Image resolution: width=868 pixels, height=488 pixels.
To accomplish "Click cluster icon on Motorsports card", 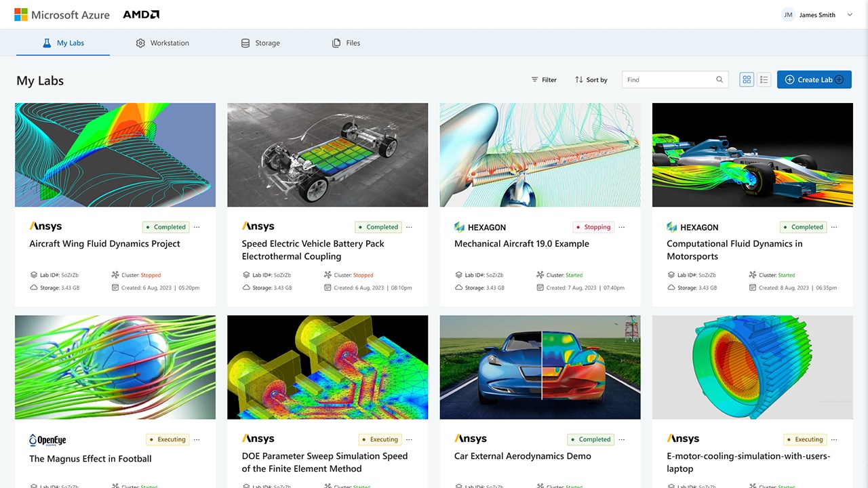I will tap(753, 275).
